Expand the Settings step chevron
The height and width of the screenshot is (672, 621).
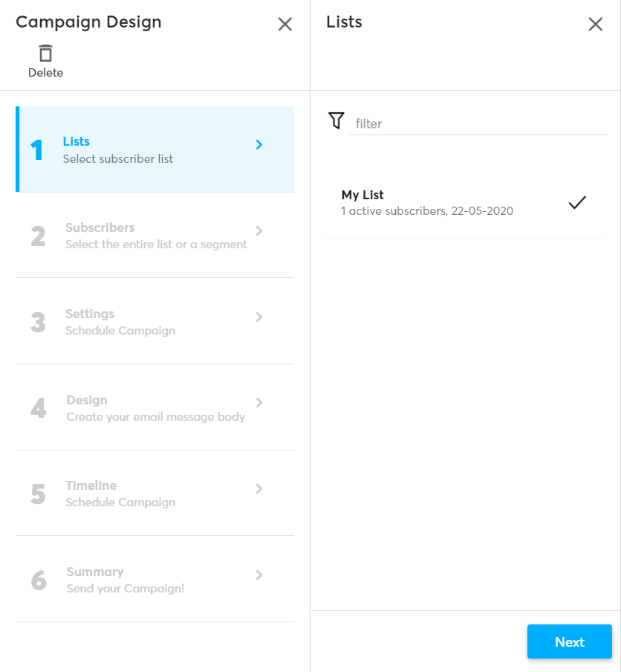click(259, 317)
